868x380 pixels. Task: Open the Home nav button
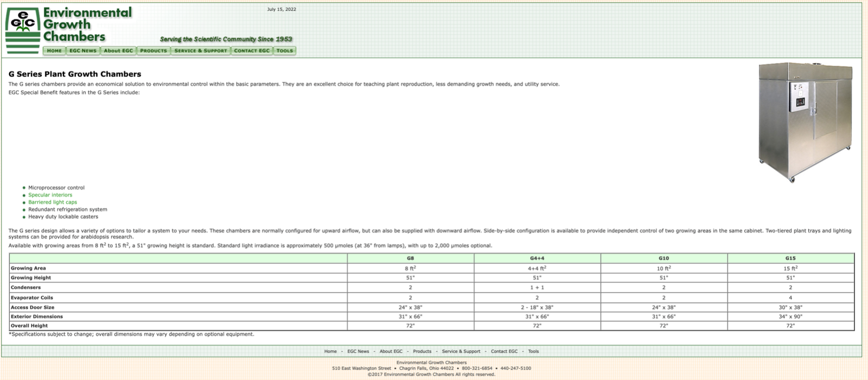coord(54,50)
